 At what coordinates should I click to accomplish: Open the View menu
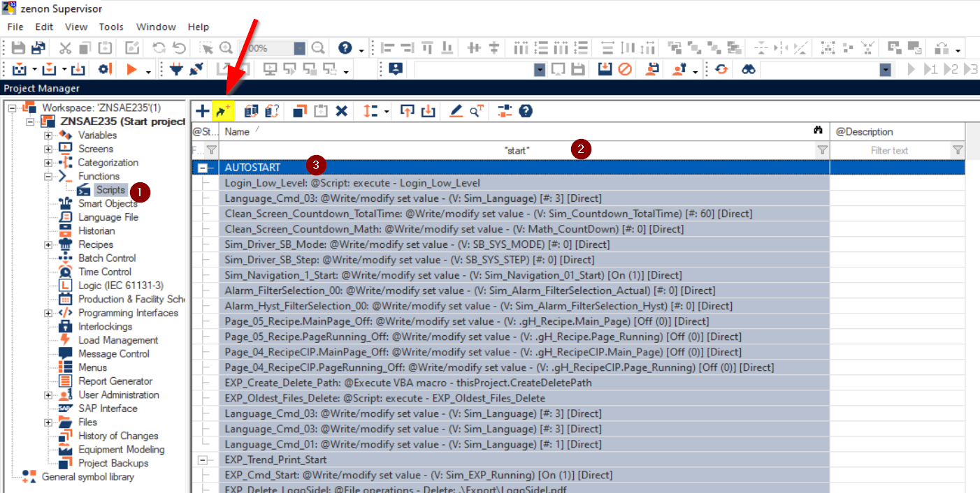pos(76,27)
